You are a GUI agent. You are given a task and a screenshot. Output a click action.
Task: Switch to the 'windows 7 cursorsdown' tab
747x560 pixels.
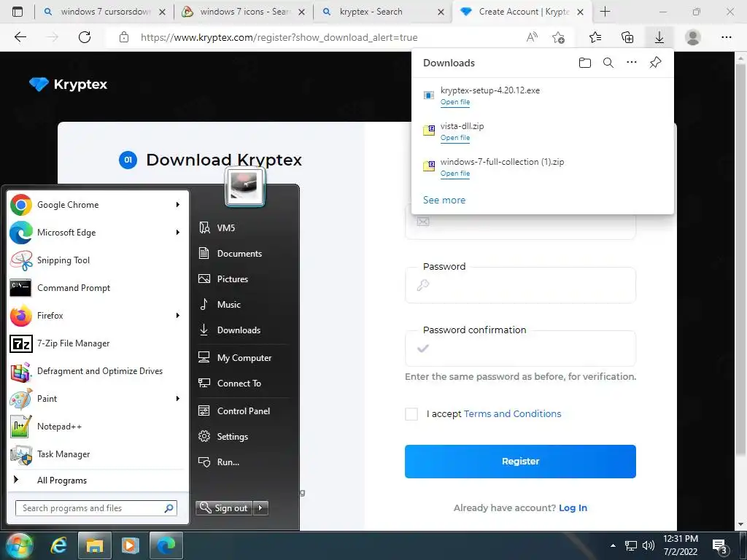pyautogui.click(x=104, y=12)
